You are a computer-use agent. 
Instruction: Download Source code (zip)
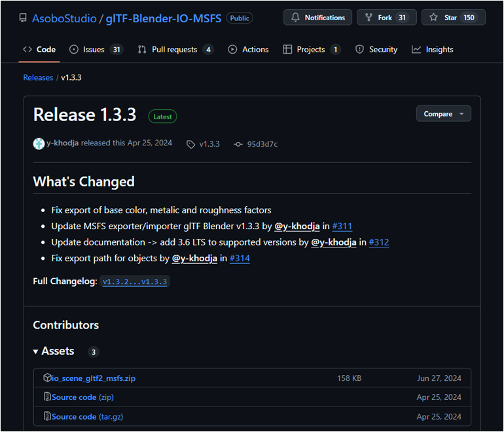[x=82, y=397]
